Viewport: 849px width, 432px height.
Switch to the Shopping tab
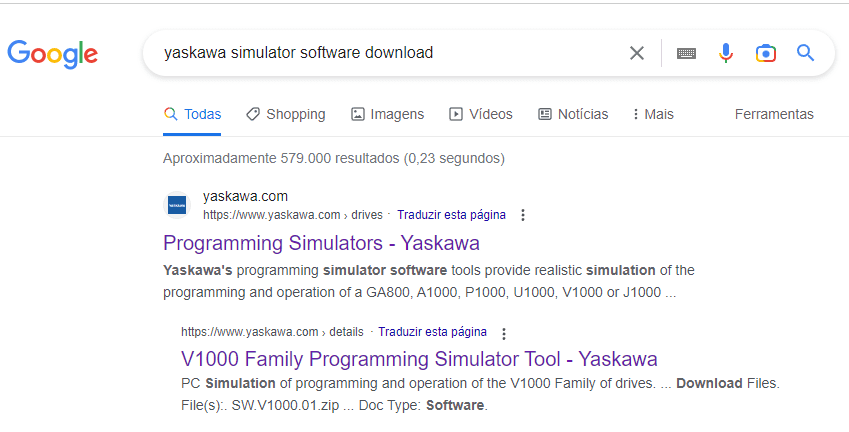tap(285, 114)
